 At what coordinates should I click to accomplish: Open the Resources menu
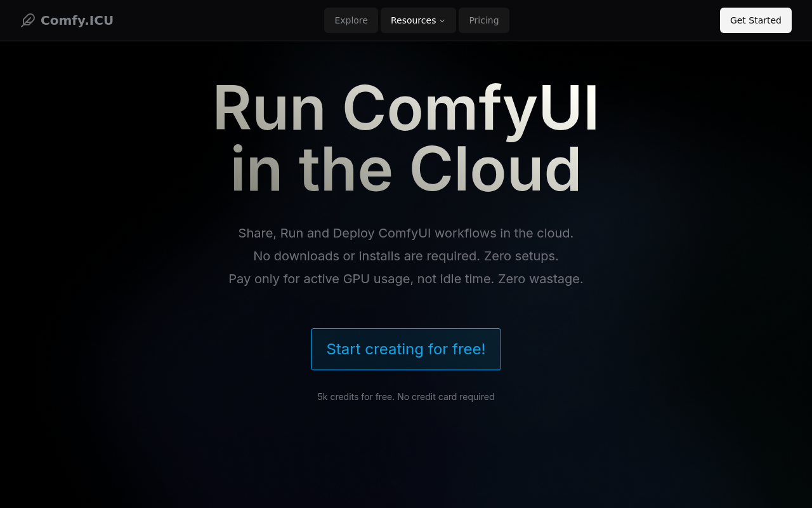tap(413, 20)
